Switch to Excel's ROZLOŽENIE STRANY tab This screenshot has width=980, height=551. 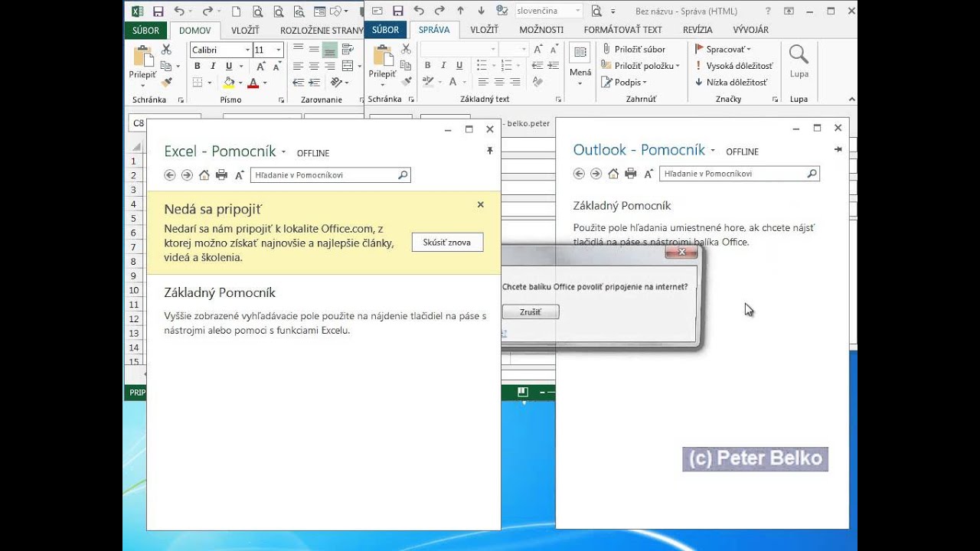click(321, 31)
